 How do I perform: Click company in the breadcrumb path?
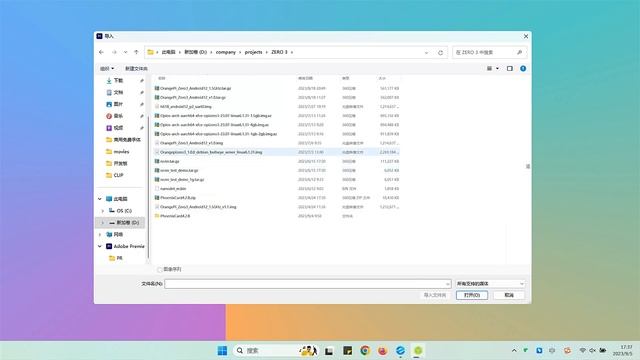226,52
